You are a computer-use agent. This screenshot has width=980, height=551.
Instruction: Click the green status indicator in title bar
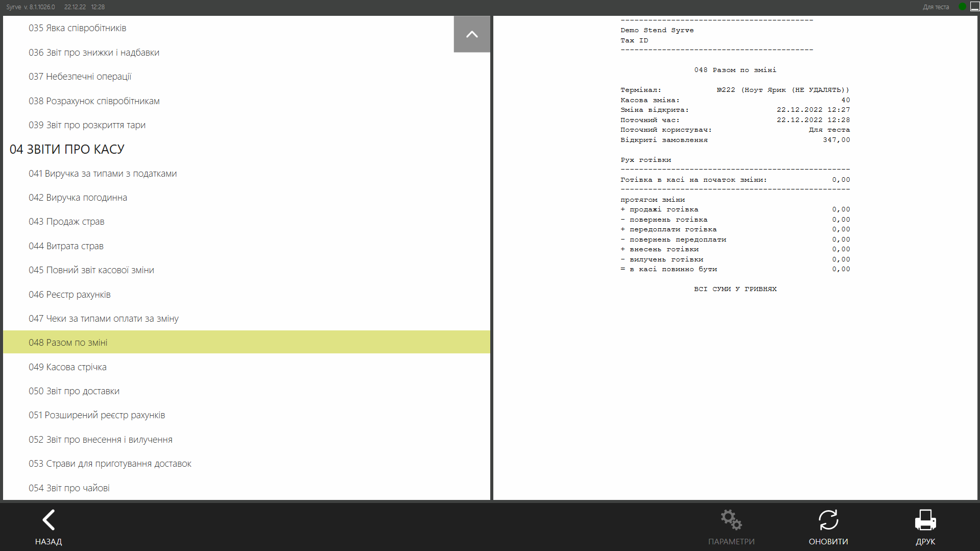click(x=962, y=7)
